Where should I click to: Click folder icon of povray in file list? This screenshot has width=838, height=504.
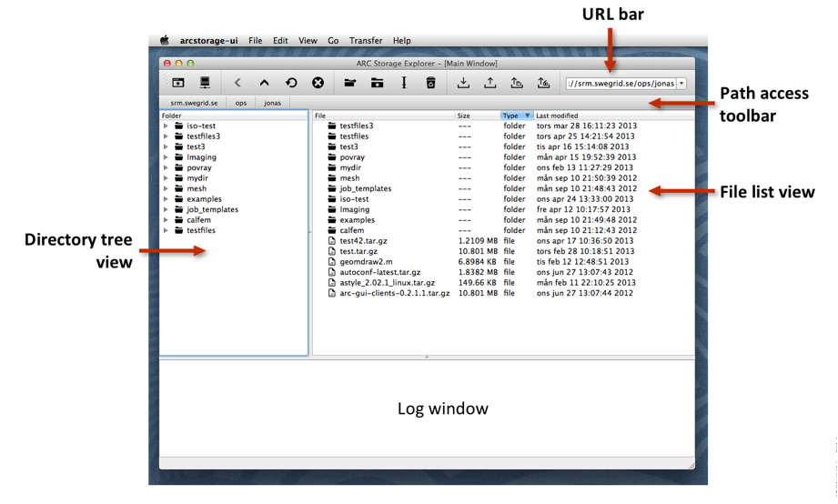click(x=332, y=157)
